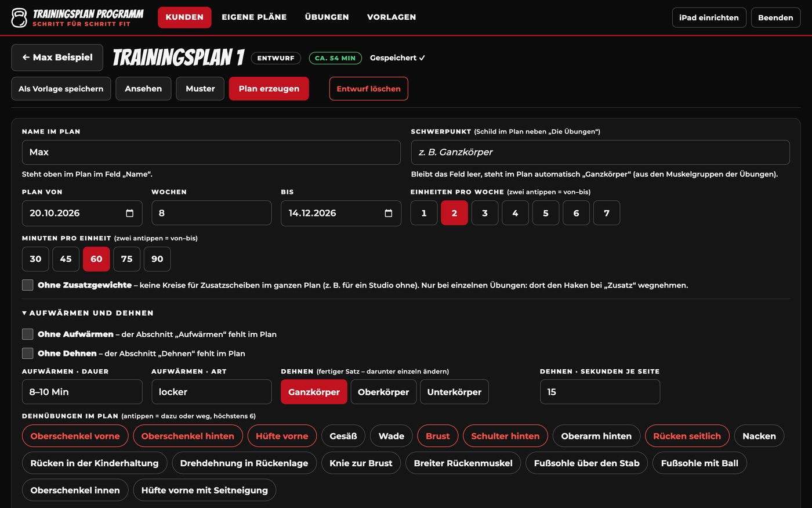Click the Beenden button
Viewport: 812px width, 508px height.
[x=775, y=17]
